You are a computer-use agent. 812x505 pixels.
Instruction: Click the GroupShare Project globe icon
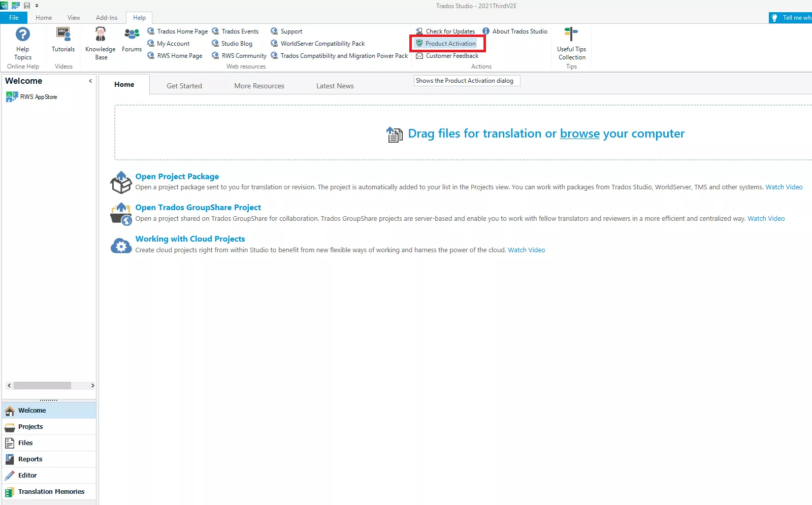click(x=121, y=214)
